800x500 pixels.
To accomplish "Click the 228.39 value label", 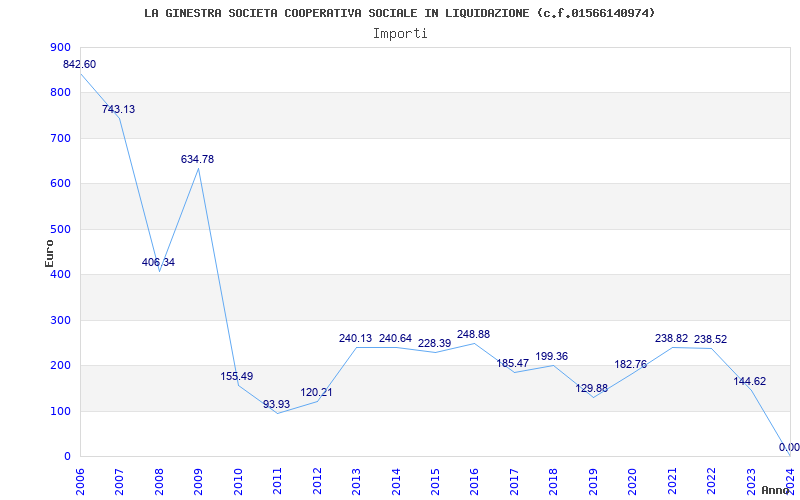I will click(435, 343).
